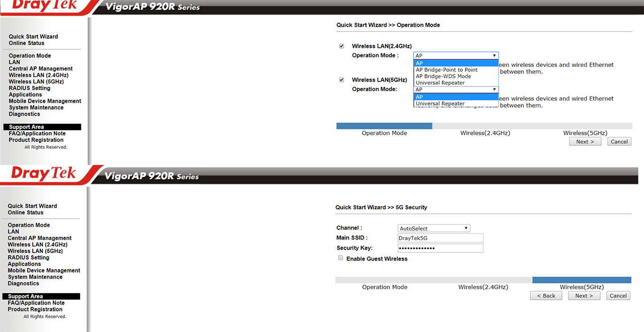Open Applications in Operation Mode page sidebar
The image size is (644, 332).
(25, 95)
